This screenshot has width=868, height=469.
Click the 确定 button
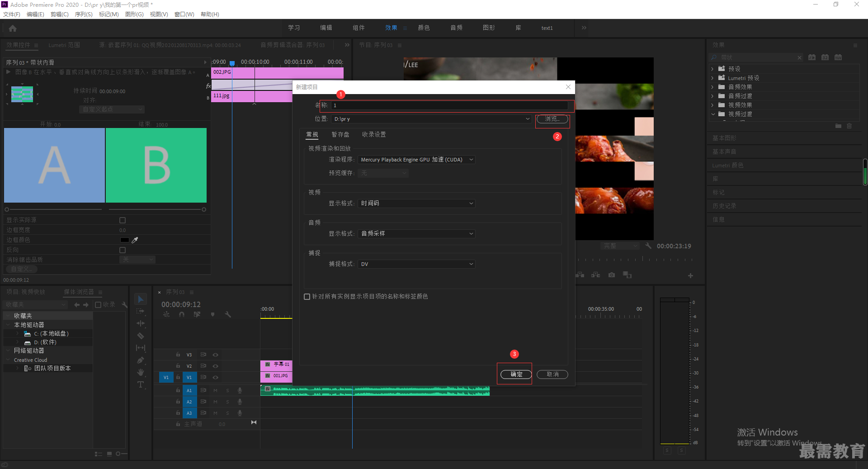[516, 374]
